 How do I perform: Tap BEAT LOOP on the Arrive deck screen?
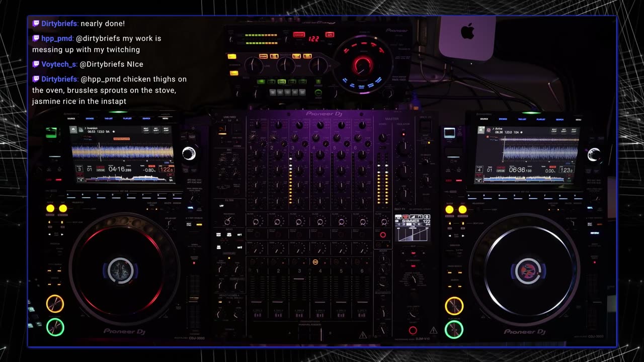pyautogui.click(x=553, y=131)
